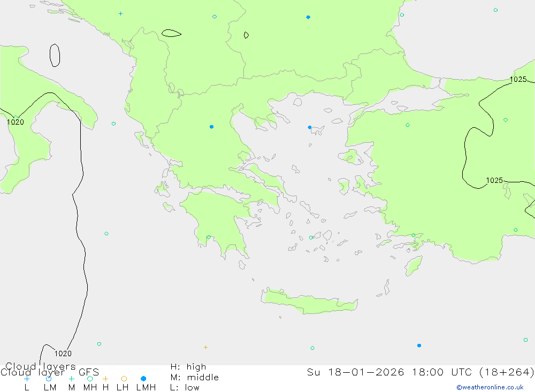Click the 'H: high' legend text
Screen dimensions: 535x392
tap(188, 367)
